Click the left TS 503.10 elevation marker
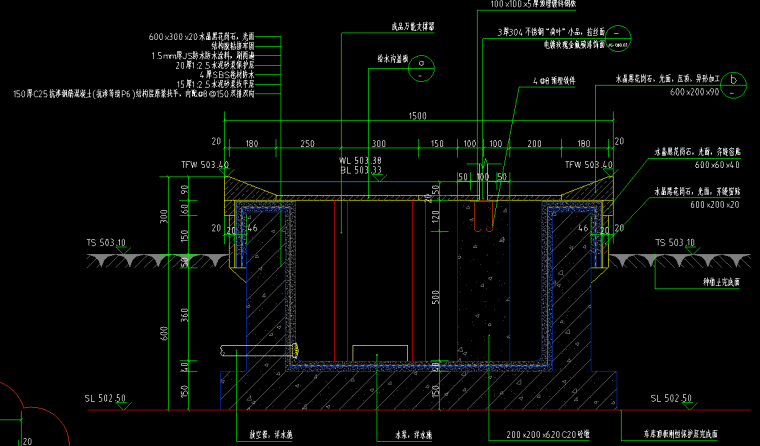 (105, 243)
